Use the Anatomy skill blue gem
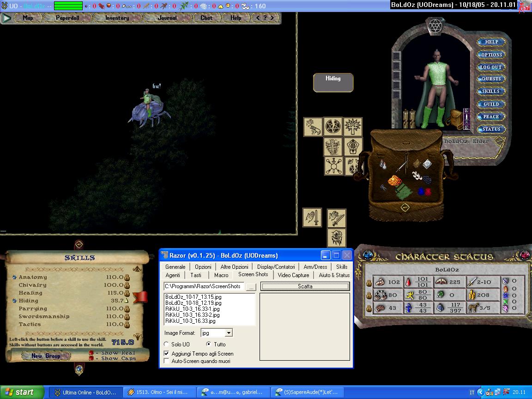Viewport: 532px width, 399px height. (14, 277)
